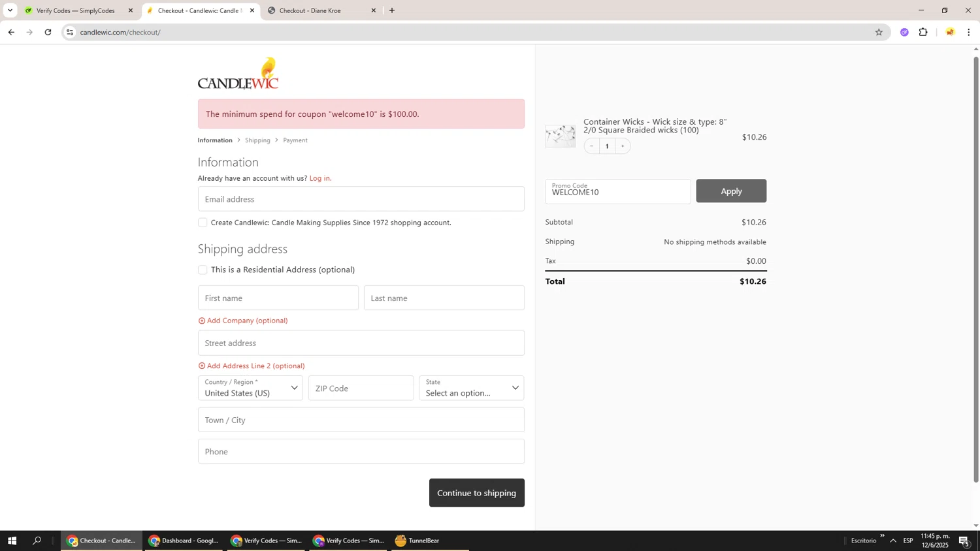980x551 pixels.
Task: Go back with the browser back arrow
Action: tap(11, 32)
